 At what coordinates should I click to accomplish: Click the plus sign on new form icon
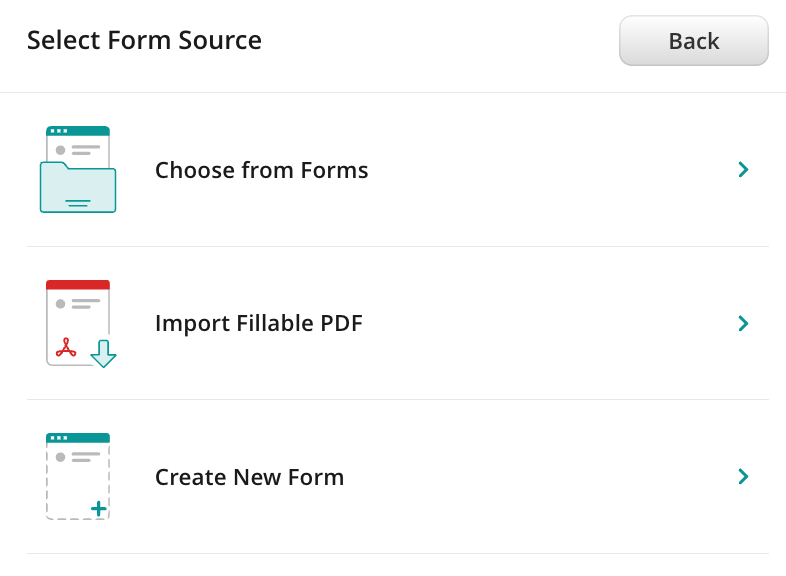point(98,509)
